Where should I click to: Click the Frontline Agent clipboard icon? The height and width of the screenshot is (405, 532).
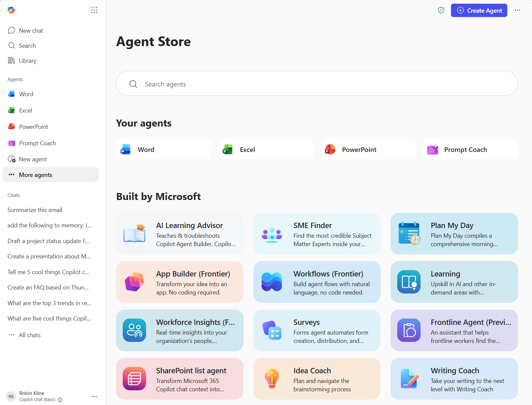click(x=409, y=330)
